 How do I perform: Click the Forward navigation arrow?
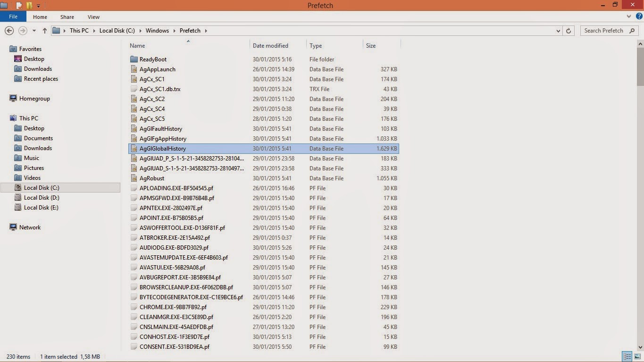(23, 31)
